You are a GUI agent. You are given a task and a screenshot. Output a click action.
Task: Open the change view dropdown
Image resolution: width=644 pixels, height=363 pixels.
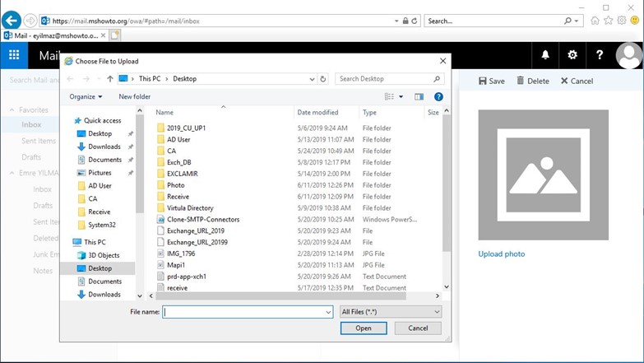pos(401,96)
